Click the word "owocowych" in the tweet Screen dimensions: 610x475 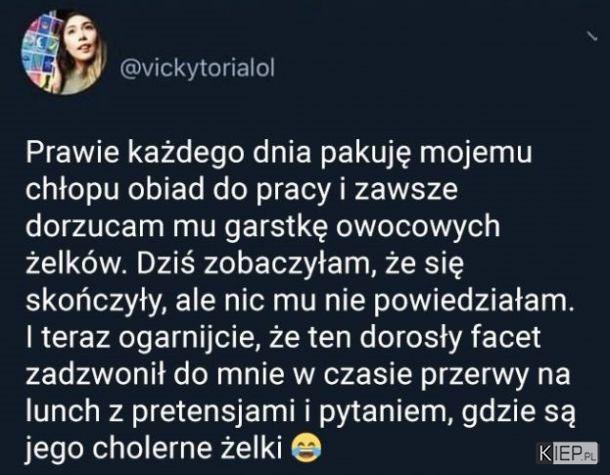pos(417,226)
